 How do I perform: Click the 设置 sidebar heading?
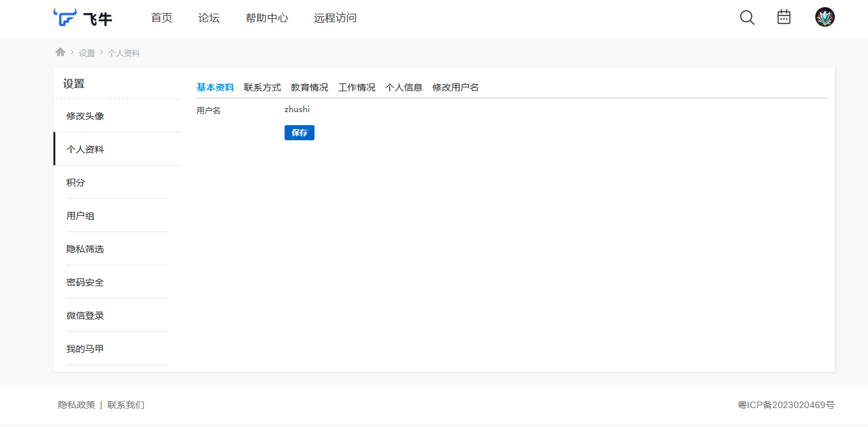tap(74, 83)
